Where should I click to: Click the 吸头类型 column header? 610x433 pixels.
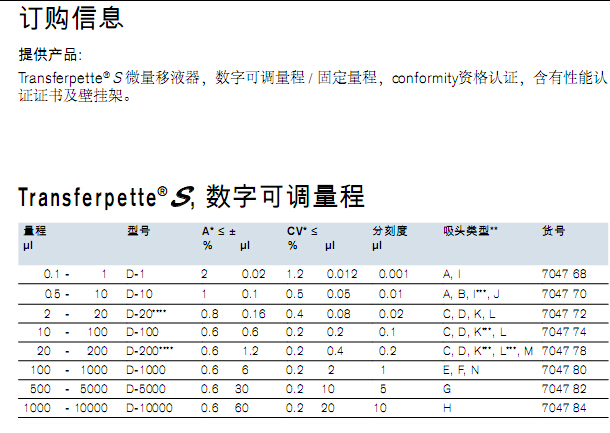(x=470, y=231)
